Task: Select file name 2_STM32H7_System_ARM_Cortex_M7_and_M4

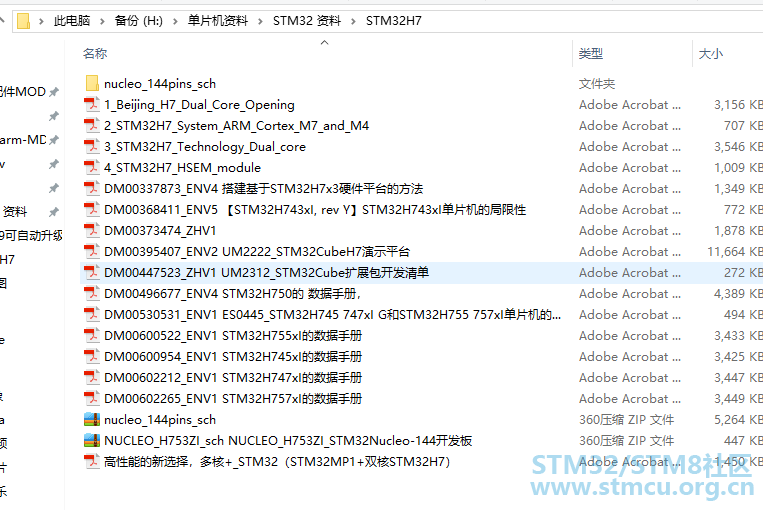Action: click(236, 126)
